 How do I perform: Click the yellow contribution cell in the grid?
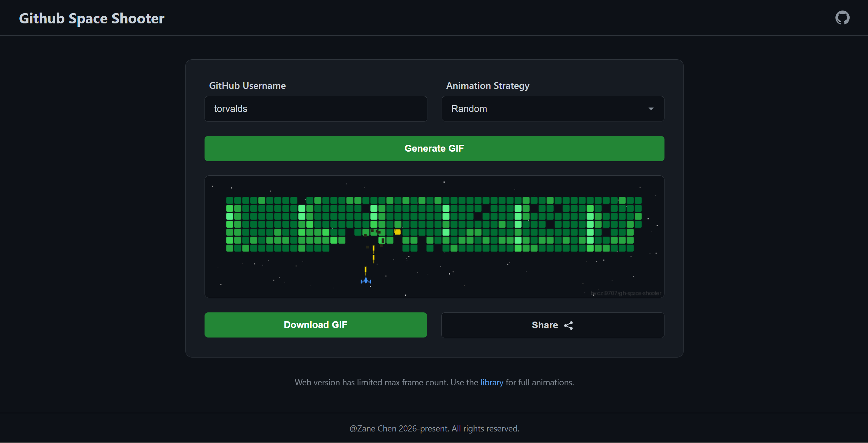397,232
